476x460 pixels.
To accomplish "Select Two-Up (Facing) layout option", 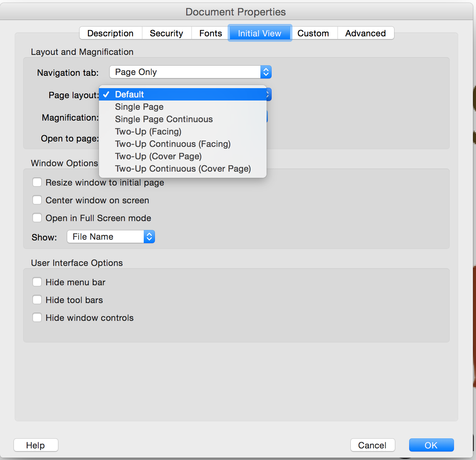I will tap(148, 131).
